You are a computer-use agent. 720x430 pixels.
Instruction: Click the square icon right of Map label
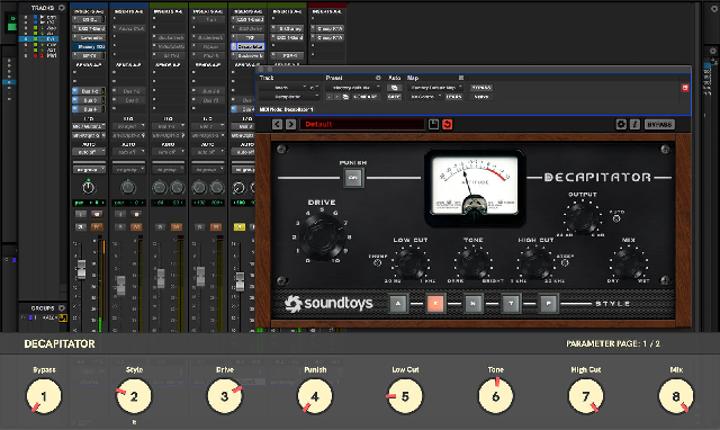tap(461, 78)
